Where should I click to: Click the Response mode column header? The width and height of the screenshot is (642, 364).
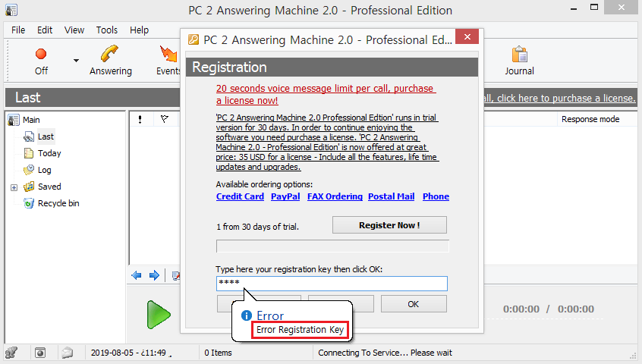(x=590, y=119)
